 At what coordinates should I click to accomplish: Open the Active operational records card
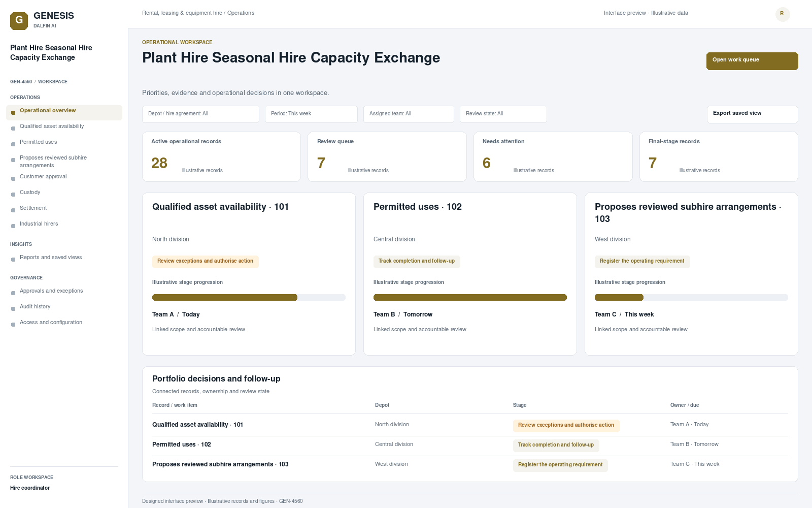click(x=221, y=156)
